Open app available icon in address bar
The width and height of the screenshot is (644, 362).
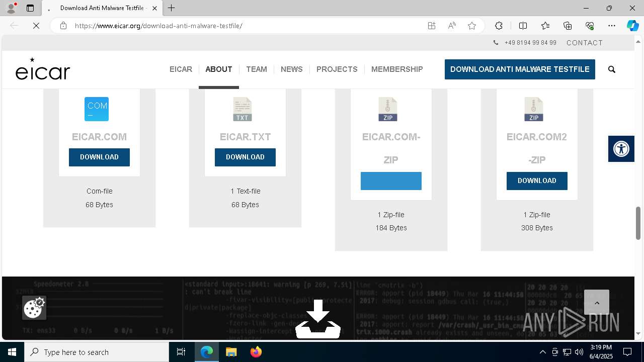point(432,26)
